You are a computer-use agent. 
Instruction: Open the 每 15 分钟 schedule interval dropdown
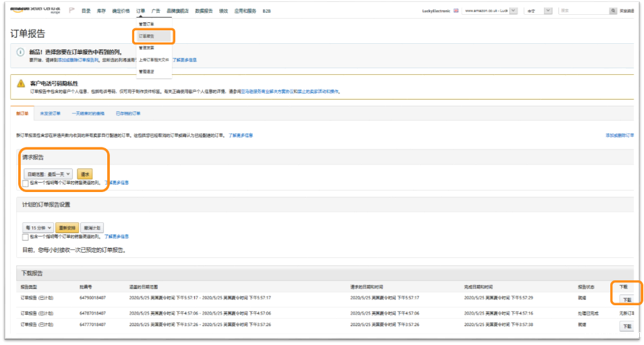click(38, 228)
